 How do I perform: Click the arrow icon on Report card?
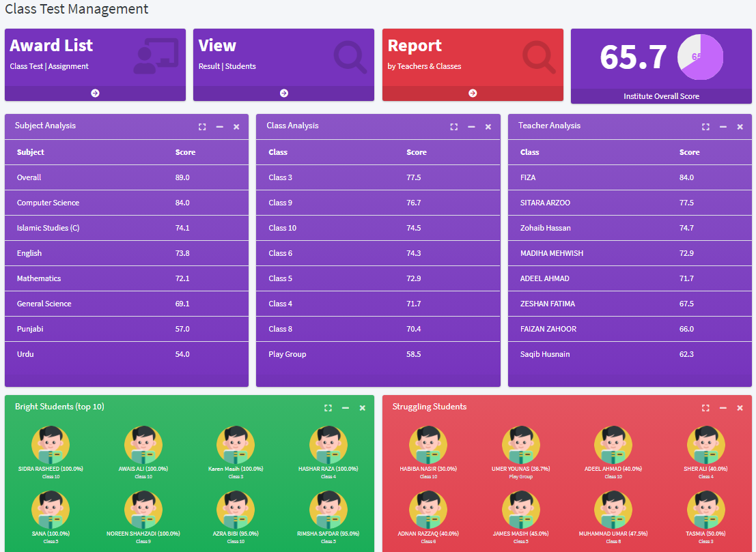473,93
